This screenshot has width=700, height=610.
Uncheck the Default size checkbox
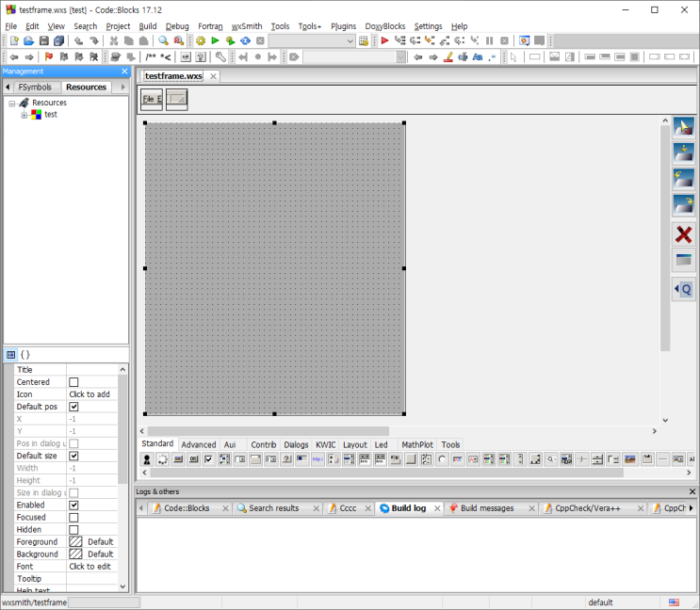coord(73,456)
